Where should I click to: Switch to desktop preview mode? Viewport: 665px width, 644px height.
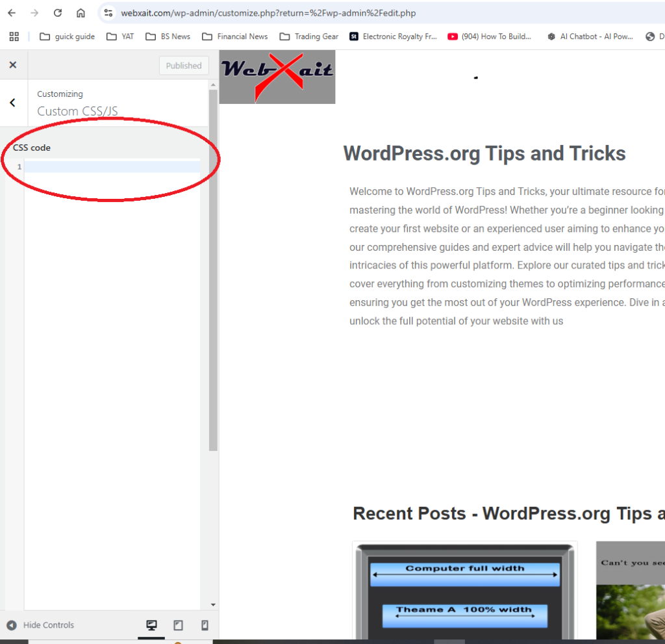(x=151, y=625)
